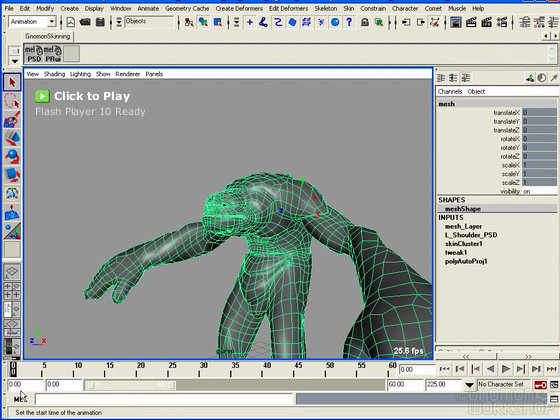
Task: Click the new scene icon
Action: coord(71,22)
